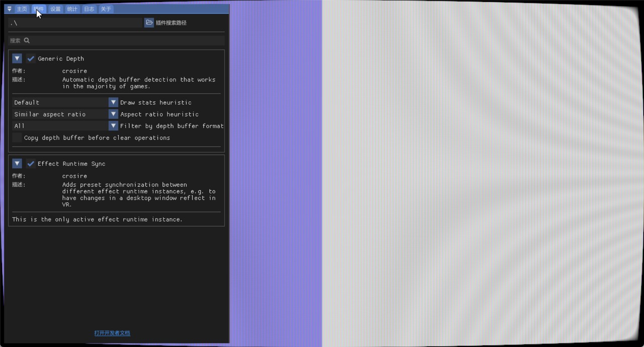Image resolution: width=644 pixels, height=347 pixels.
Task: Disable the Effect Runtime Sync checkbox
Action: [31, 164]
